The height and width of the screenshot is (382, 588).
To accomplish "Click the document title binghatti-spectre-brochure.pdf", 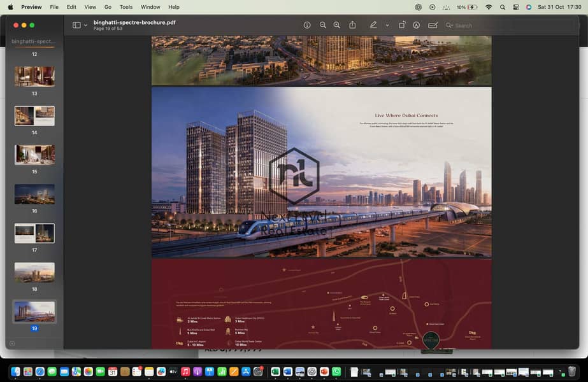I will pos(134,22).
